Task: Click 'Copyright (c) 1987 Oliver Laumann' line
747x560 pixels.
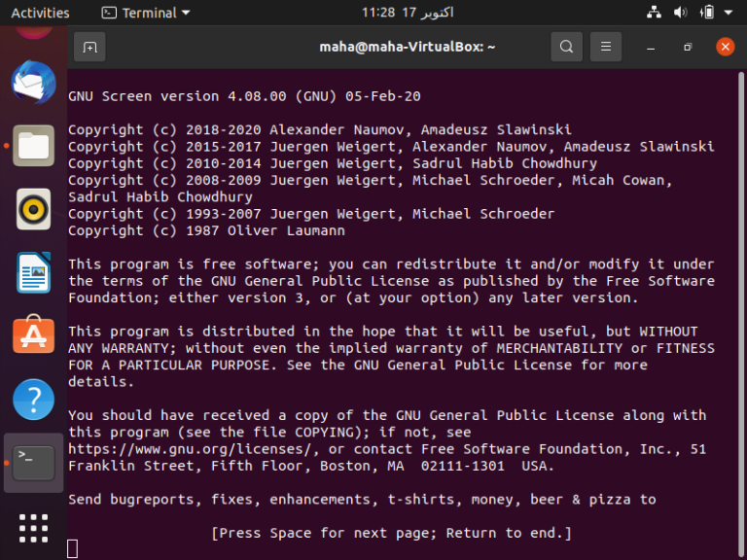Action: [x=206, y=230]
